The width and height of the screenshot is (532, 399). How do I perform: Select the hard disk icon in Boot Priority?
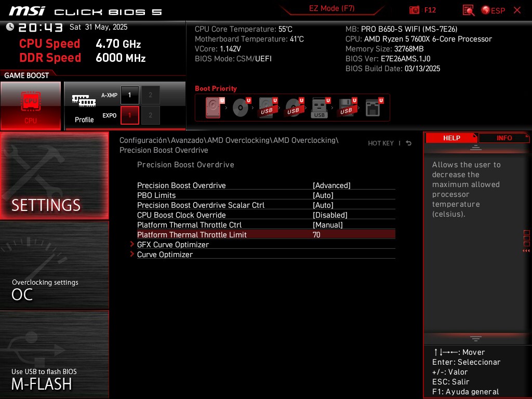214,108
